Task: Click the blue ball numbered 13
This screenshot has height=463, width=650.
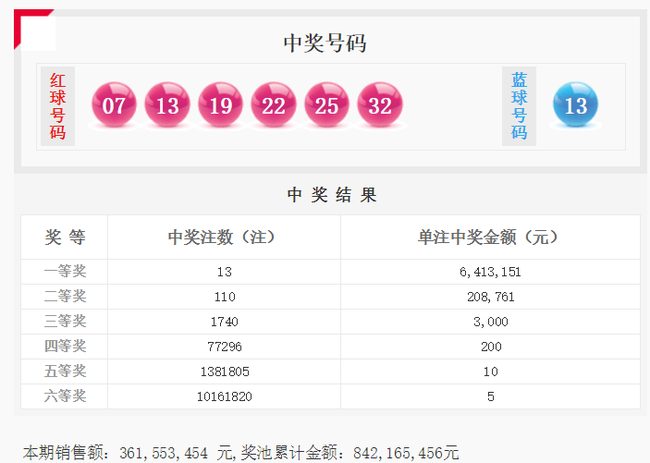Action: [x=575, y=105]
